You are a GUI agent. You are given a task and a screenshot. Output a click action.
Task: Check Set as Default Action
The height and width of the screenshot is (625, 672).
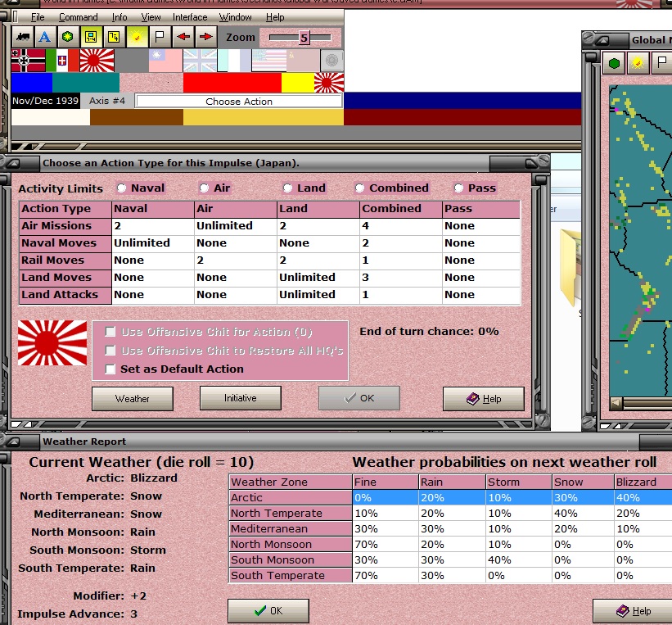(x=110, y=369)
